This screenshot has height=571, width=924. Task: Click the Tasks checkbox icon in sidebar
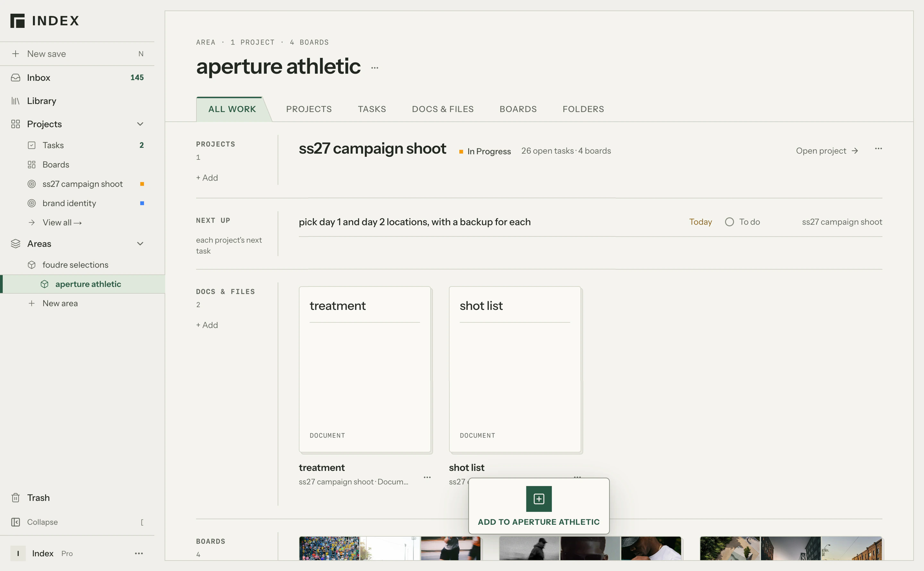[x=32, y=145]
